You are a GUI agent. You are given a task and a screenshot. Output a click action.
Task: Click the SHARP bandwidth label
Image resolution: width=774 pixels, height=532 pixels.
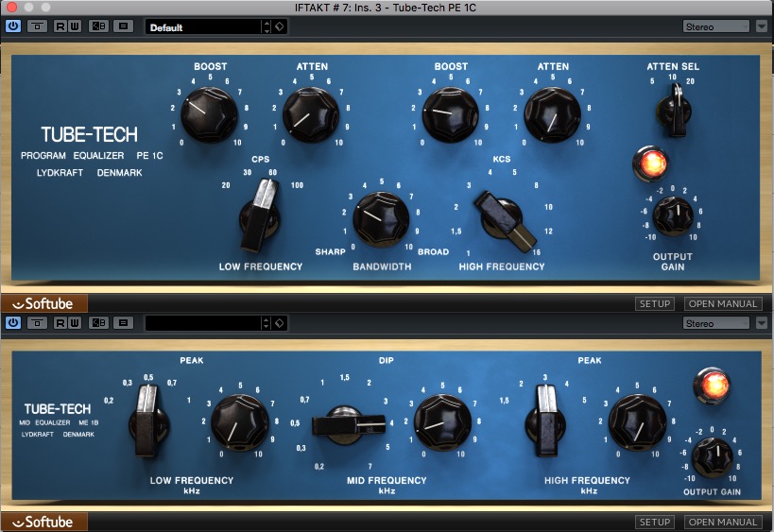[x=330, y=251]
